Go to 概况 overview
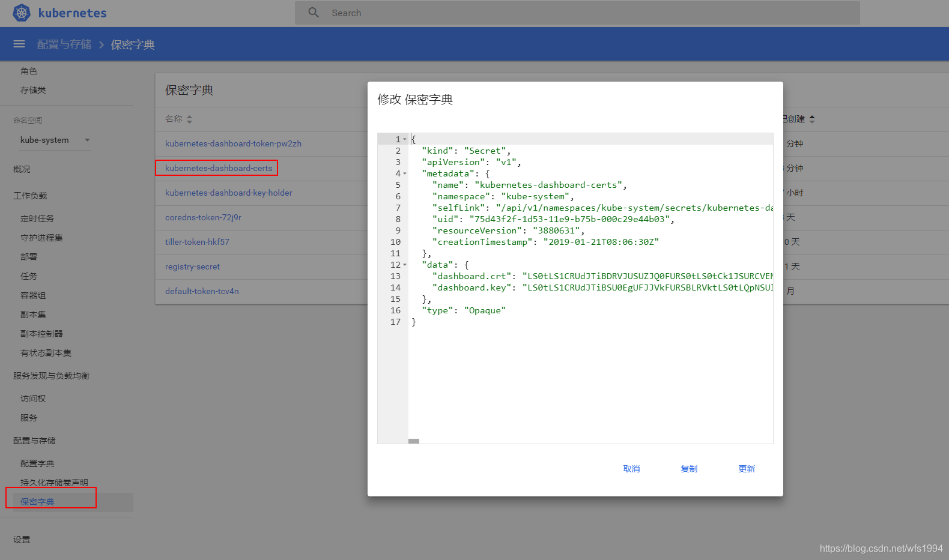Image resolution: width=949 pixels, height=560 pixels. coord(22,169)
